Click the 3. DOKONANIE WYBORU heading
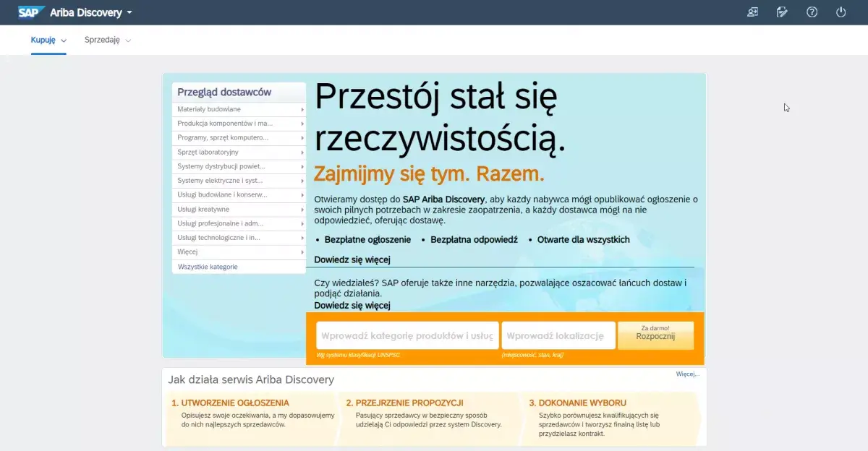868x451 pixels. pyautogui.click(x=577, y=403)
